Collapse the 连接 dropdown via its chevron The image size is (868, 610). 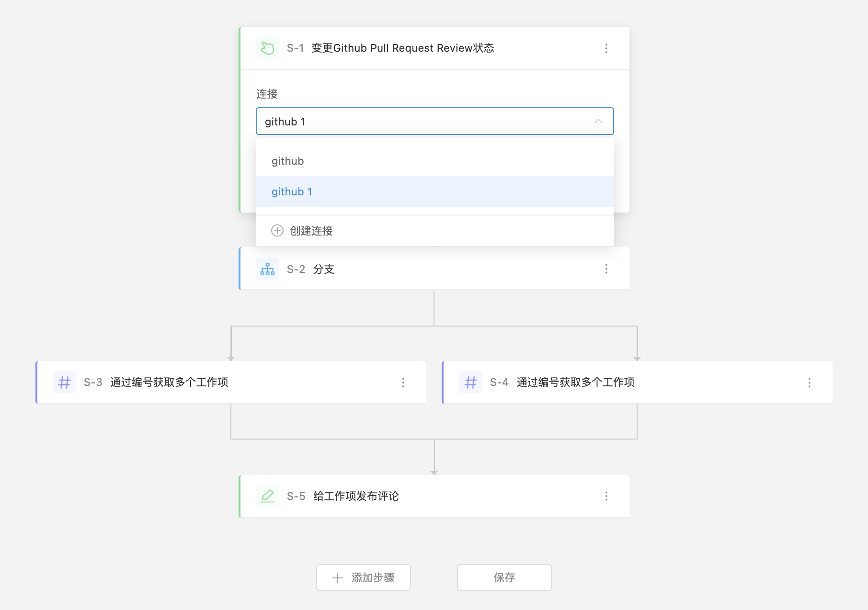[598, 121]
